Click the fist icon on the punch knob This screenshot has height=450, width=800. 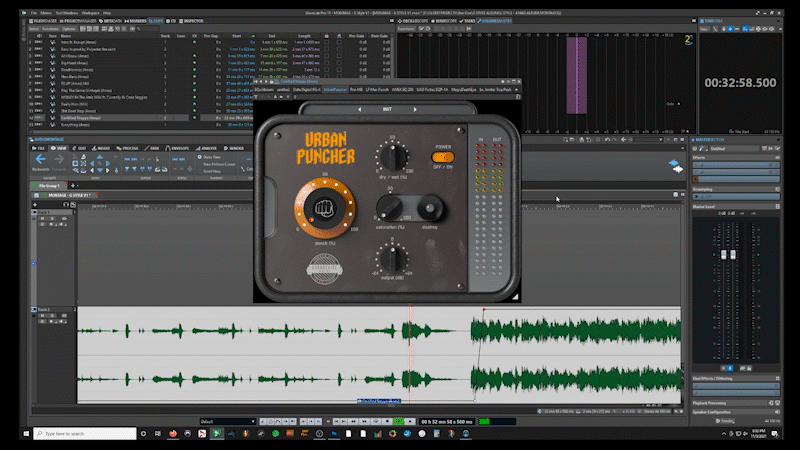click(x=323, y=208)
